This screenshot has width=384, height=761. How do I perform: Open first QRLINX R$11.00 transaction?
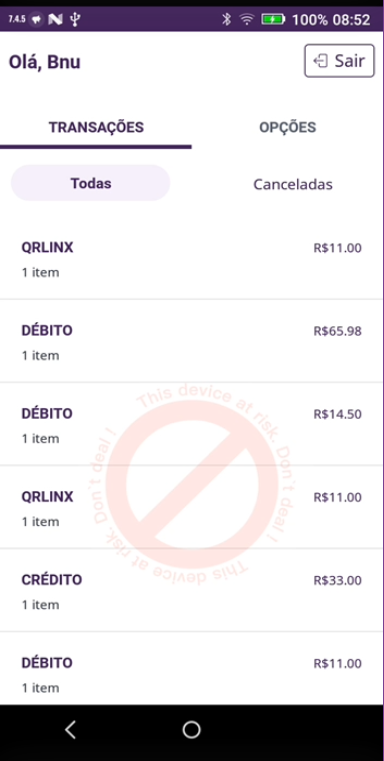tap(192, 259)
